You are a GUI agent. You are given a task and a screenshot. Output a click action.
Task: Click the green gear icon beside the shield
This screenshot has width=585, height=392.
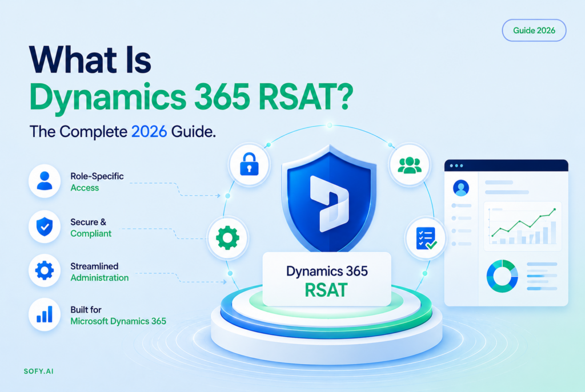(x=227, y=238)
